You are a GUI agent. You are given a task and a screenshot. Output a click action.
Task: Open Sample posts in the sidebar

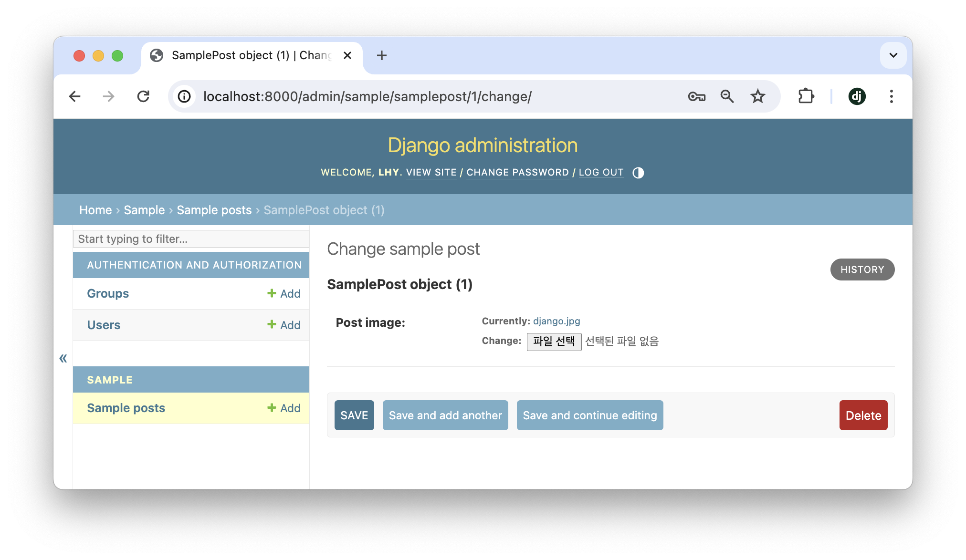click(x=126, y=408)
